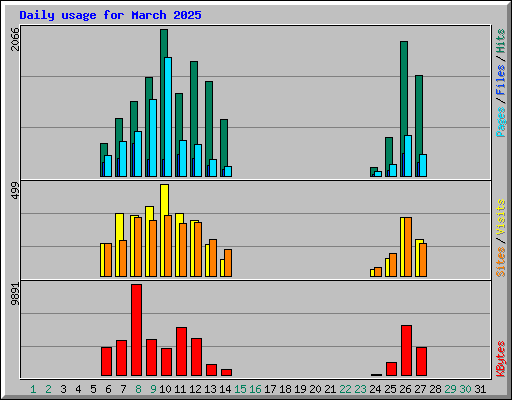Click the cyan Pages bar for day 9
The image size is (512, 400).
[153, 138]
